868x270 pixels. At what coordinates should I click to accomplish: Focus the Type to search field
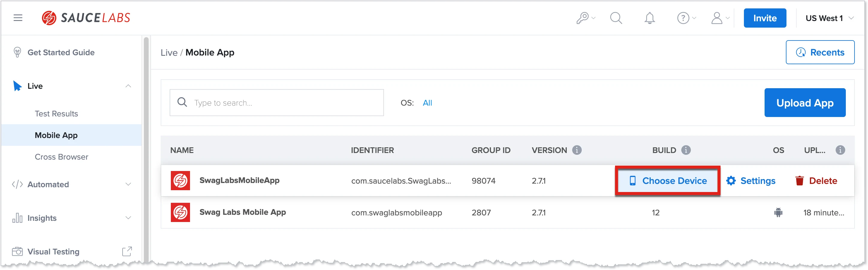tap(277, 103)
